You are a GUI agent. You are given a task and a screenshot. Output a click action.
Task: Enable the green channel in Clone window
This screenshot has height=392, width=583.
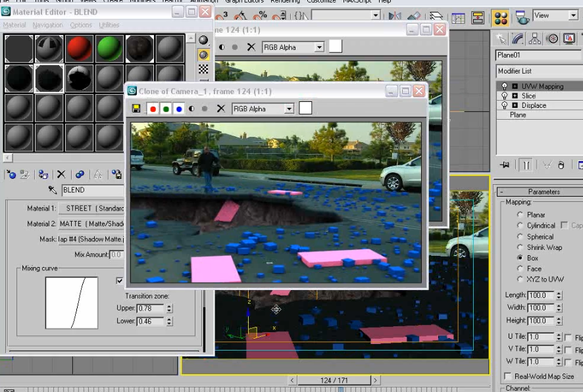166,109
